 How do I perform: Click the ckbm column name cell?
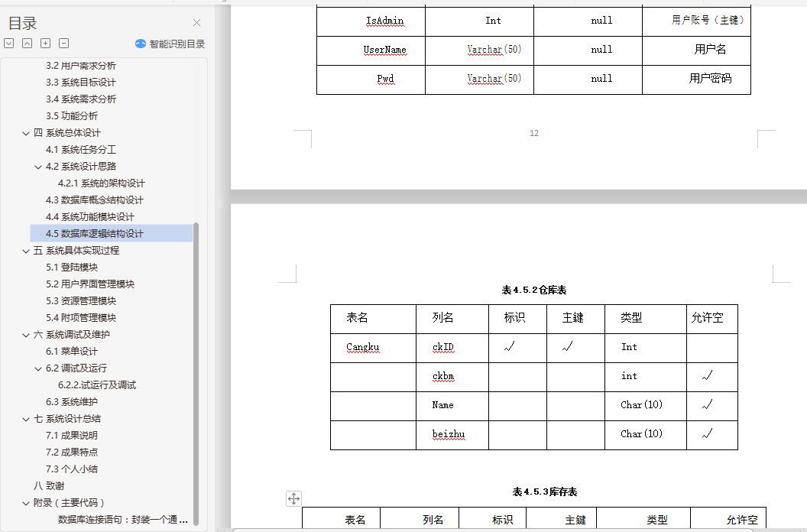(452, 377)
